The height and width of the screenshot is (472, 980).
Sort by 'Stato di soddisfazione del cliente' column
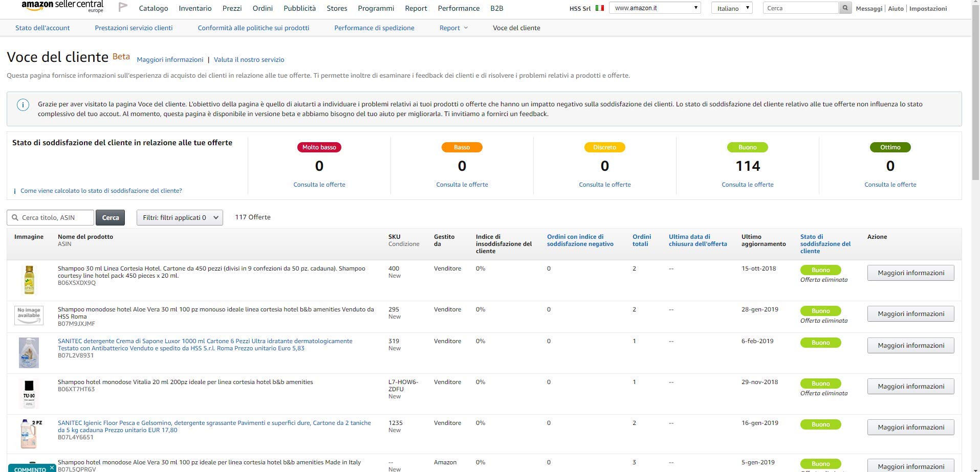(x=825, y=244)
